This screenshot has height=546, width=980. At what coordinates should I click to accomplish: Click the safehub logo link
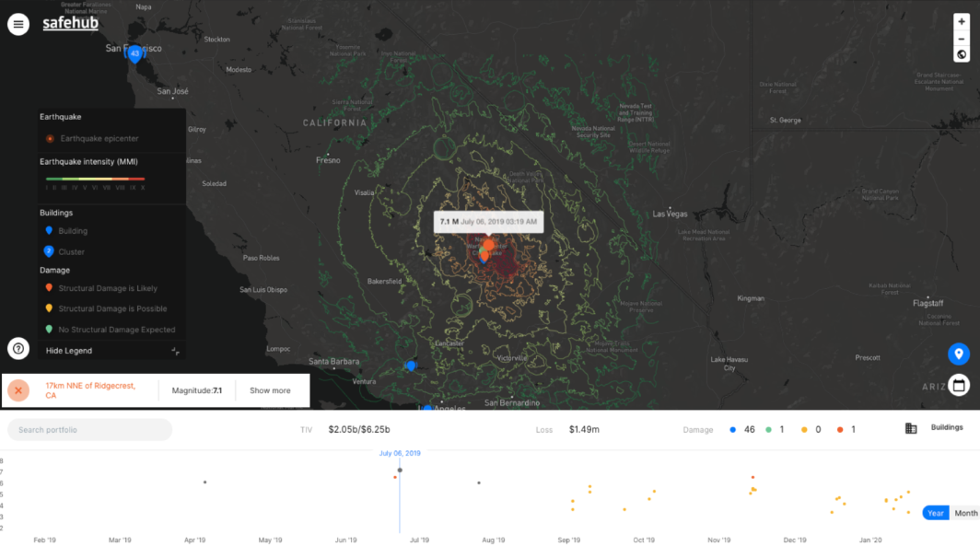pos(70,23)
